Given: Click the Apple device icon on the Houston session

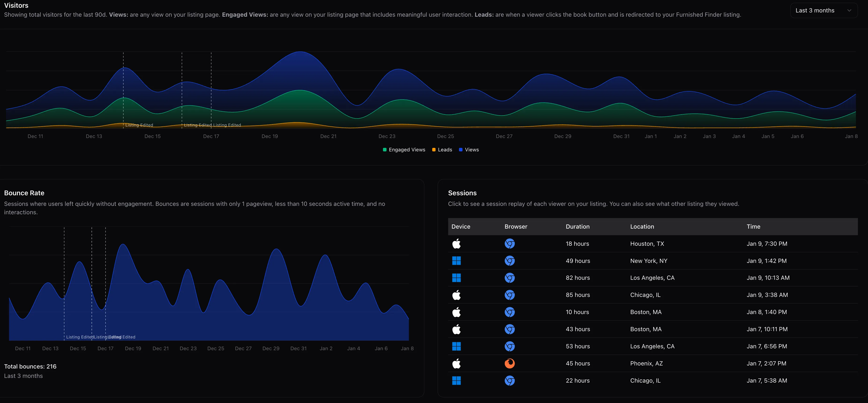Looking at the screenshot, I should [457, 243].
